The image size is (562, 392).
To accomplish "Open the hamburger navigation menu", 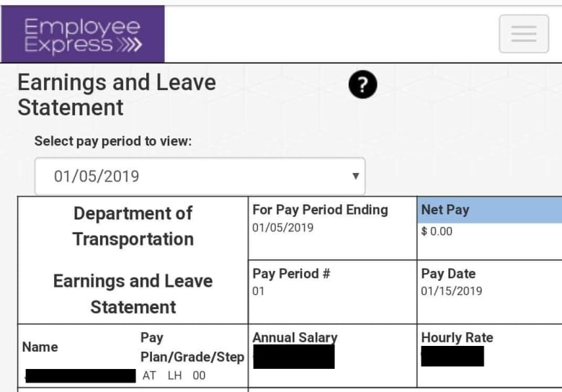I will click(x=524, y=34).
